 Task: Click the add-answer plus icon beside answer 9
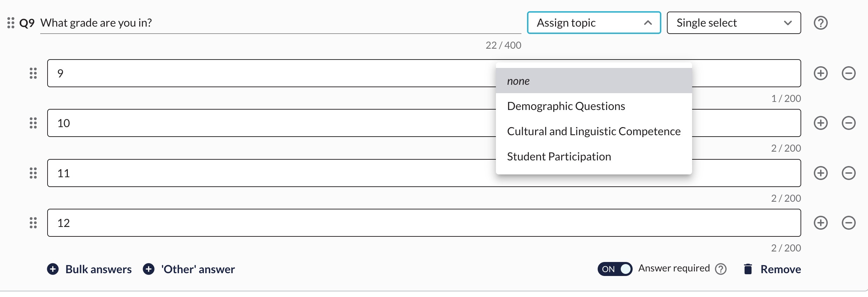(x=820, y=73)
